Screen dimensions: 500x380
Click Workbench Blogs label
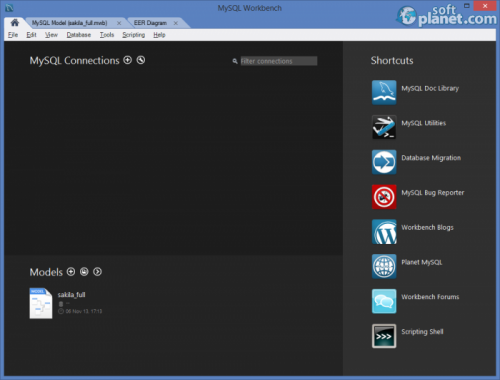point(427,227)
